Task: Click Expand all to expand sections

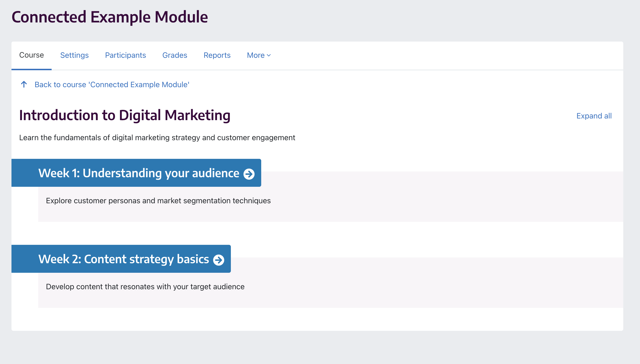Action: (x=594, y=116)
